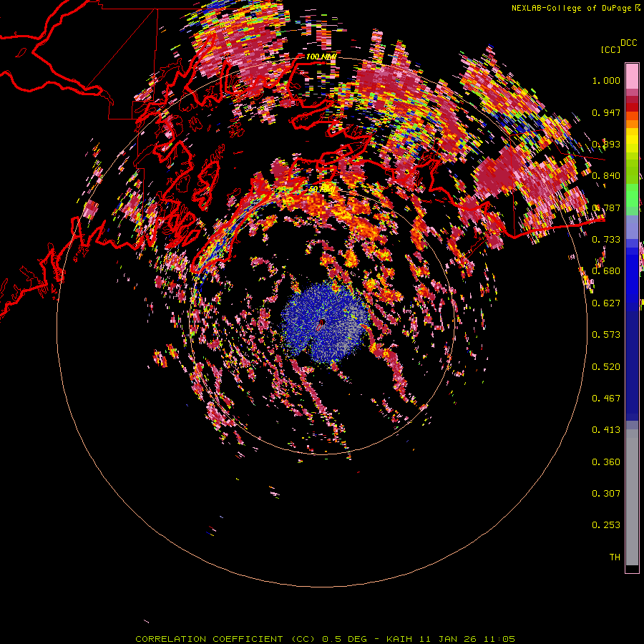This screenshot has height=644, width=644.
Task: Click the radar site marker at the center
Action: pos(321,323)
